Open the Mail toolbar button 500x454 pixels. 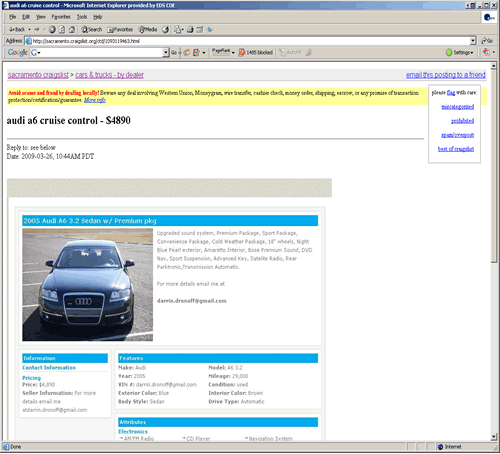coord(178,30)
